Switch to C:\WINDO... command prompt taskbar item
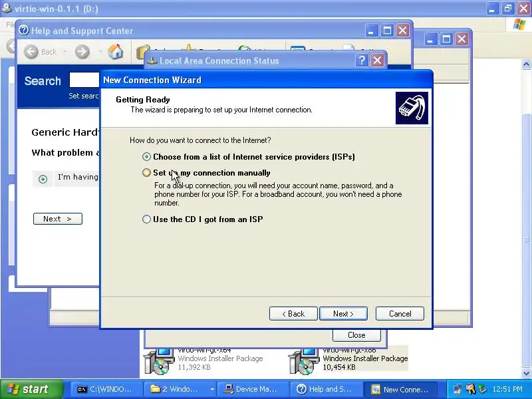532x399 pixels. (106, 390)
